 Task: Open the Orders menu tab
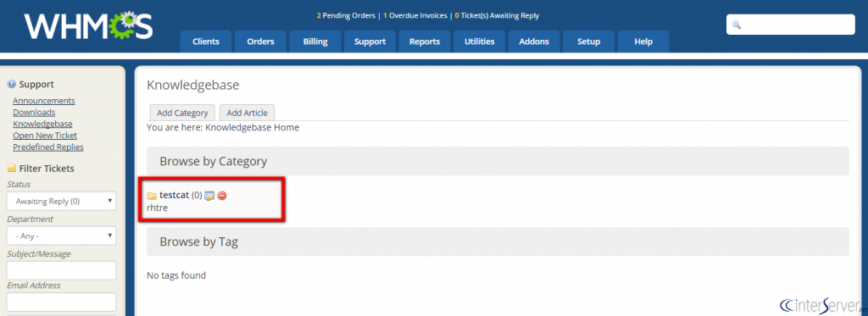(261, 42)
